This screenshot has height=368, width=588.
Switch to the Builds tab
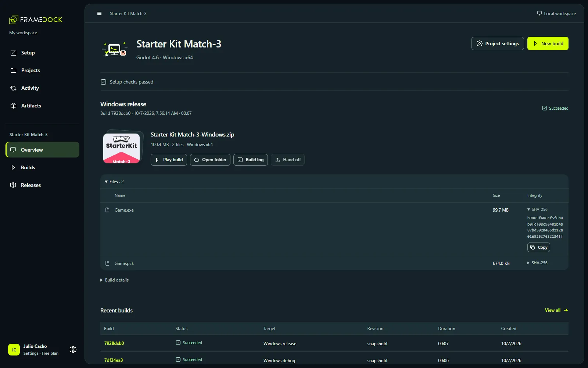pyautogui.click(x=42, y=167)
